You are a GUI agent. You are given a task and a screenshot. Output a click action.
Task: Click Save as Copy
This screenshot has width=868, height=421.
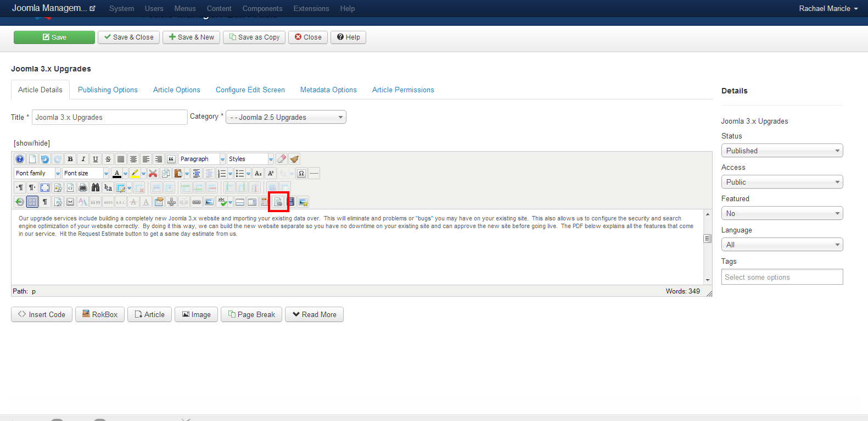point(254,37)
